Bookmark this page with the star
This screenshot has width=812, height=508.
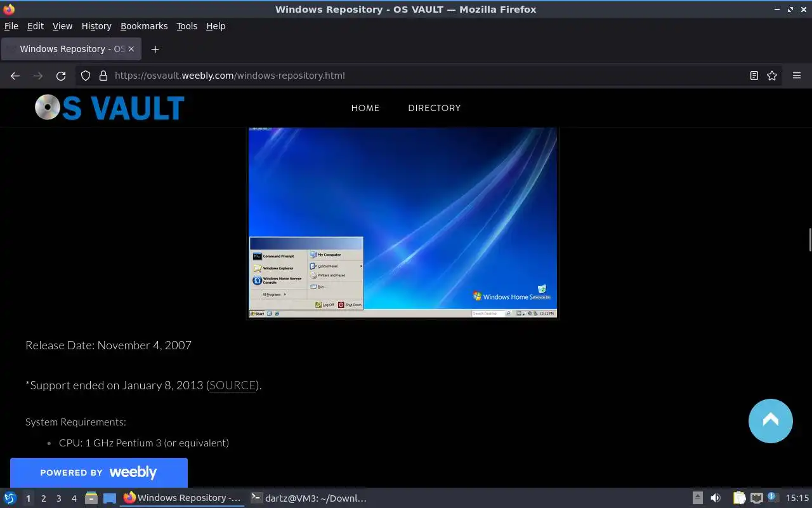coord(772,76)
